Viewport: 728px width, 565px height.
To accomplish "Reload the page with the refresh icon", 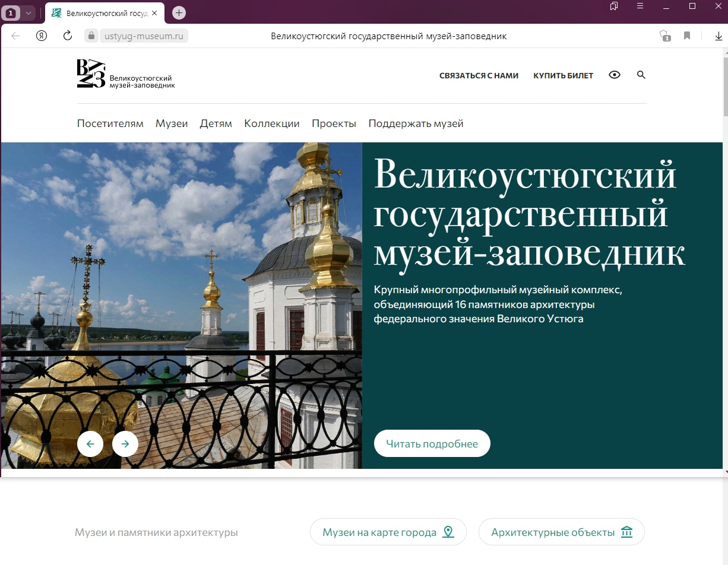I will click(68, 36).
